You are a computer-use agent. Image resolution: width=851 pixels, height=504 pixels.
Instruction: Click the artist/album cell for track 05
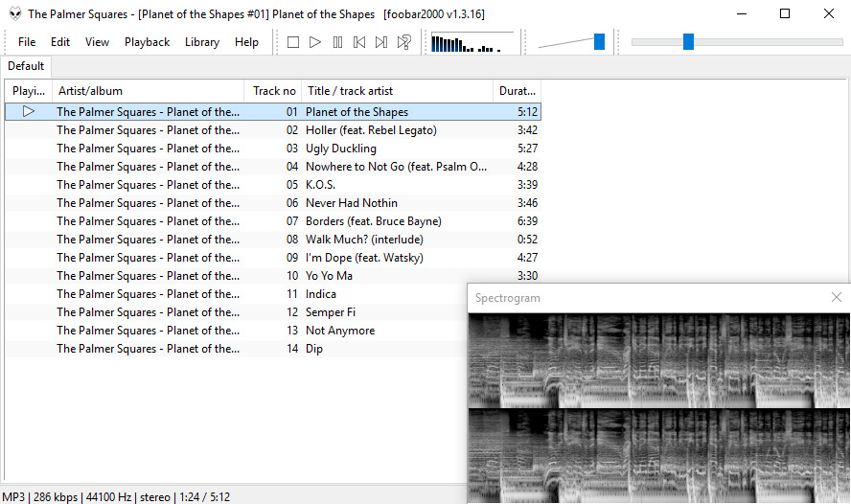point(148,185)
